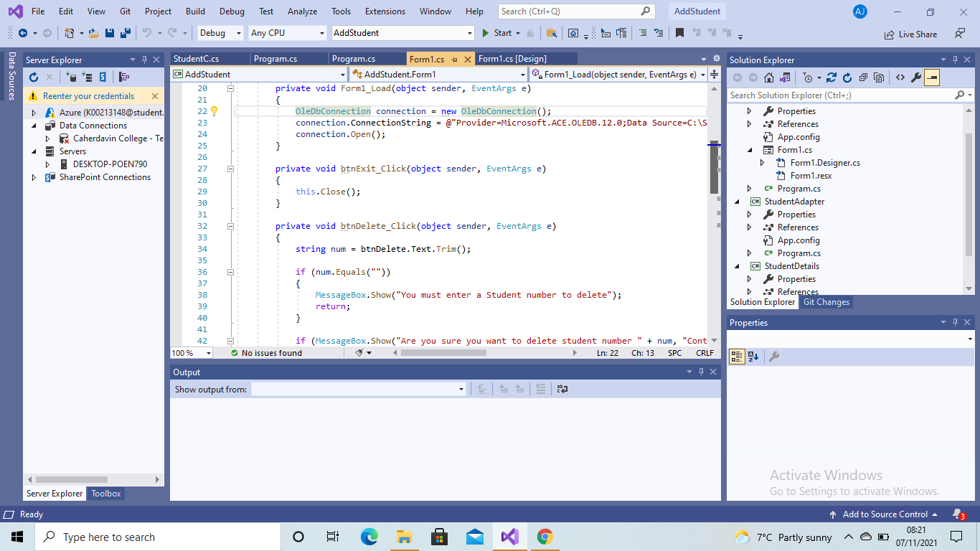Toggle a bookmark in the toolbar
Image resolution: width=980 pixels, height=551 pixels.
(679, 33)
